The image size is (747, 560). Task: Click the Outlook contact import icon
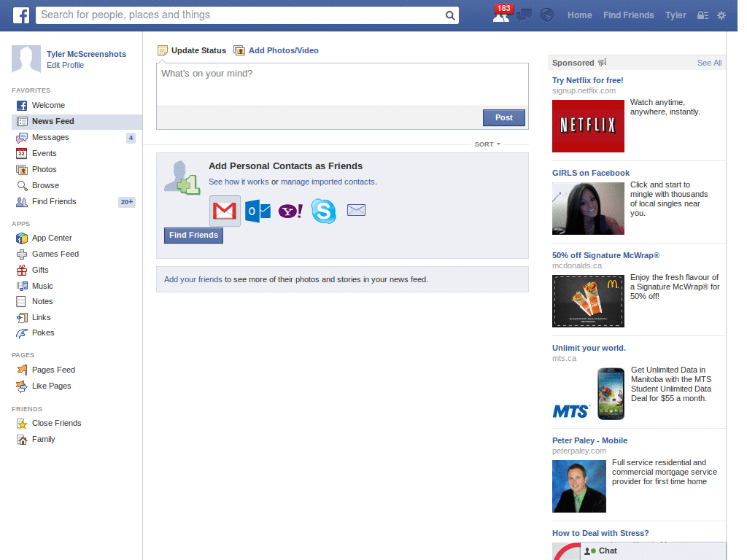tap(258, 211)
